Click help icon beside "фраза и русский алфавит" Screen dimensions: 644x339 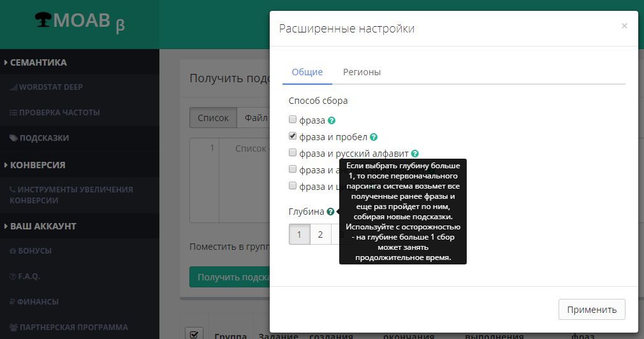pos(415,154)
